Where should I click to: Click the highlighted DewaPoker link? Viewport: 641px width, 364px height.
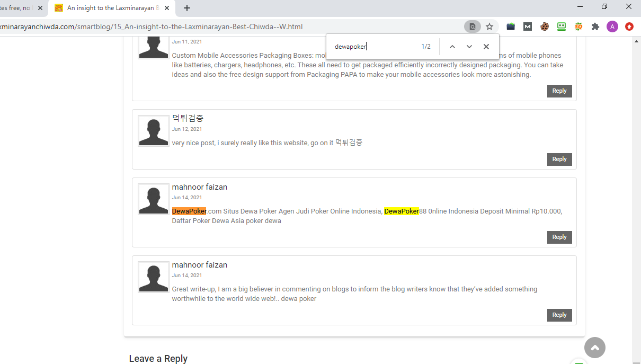[x=189, y=211]
